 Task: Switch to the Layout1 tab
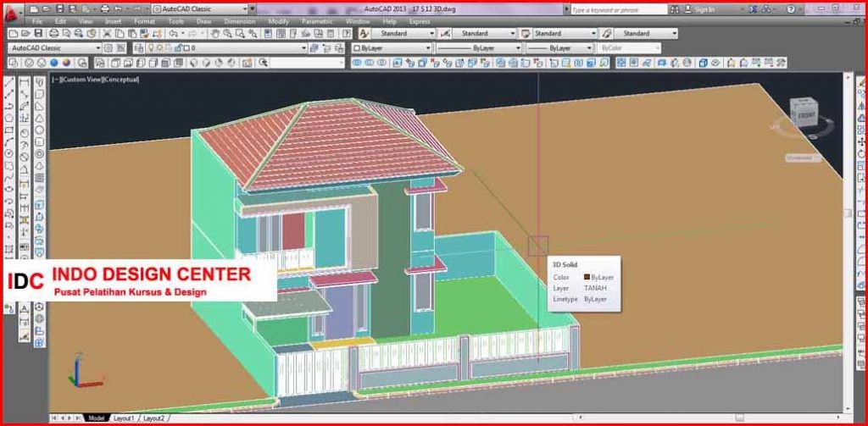click(124, 418)
